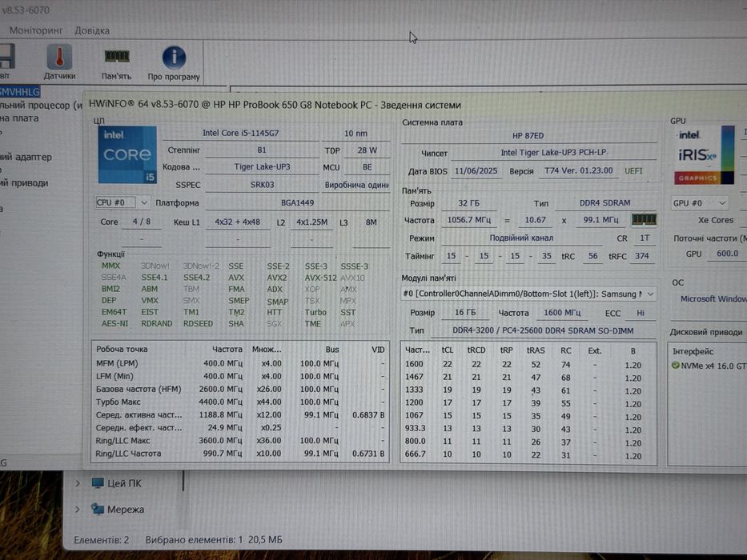The width and height of the screenshot is (747, 560).
Task: Click the tRFC 374 timing value
Action: coord(641,256)
